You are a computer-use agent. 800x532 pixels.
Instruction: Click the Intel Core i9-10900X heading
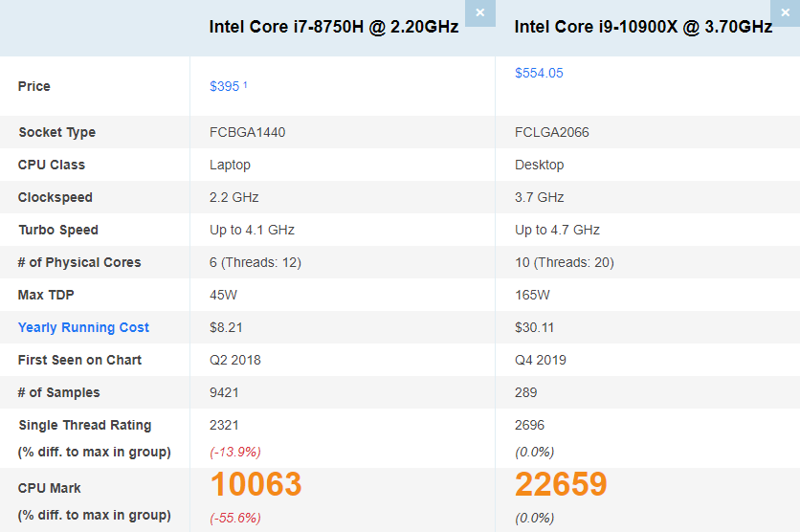[x=643, y=27]
